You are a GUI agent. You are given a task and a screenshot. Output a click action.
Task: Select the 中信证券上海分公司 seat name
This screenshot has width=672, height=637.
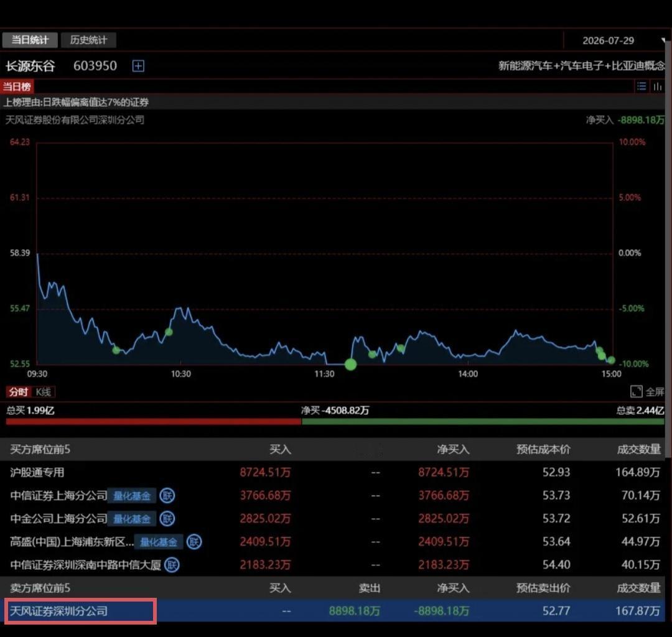point(58,496)
